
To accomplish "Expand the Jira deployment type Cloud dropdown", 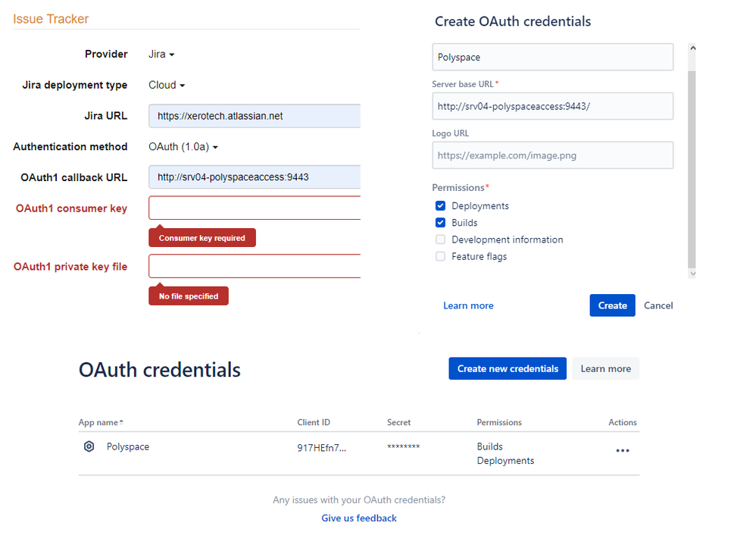I will (167, 85).
